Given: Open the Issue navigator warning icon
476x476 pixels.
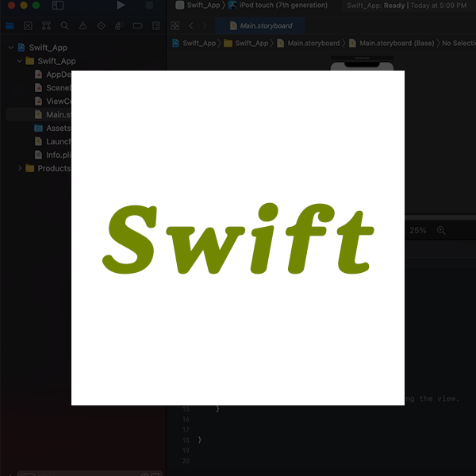Looking at the screenshot, I should 83,26.
